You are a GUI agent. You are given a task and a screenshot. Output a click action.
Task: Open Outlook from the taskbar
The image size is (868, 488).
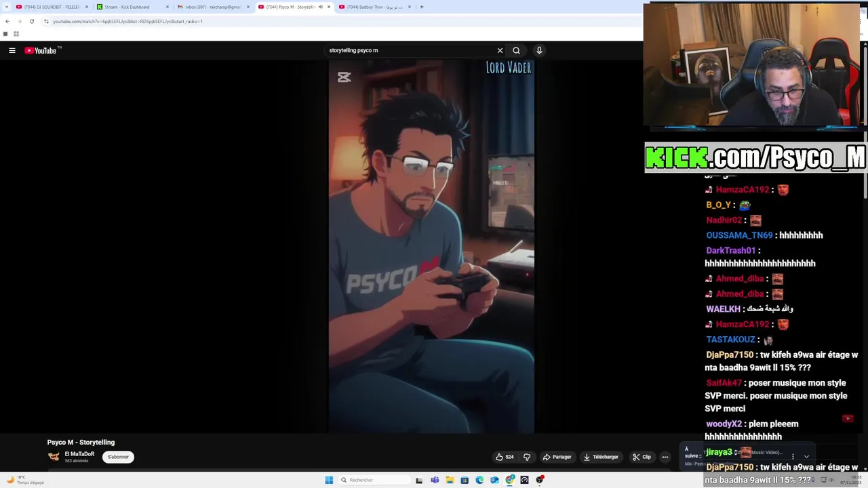pyautogui.click(x=494, y=480)
